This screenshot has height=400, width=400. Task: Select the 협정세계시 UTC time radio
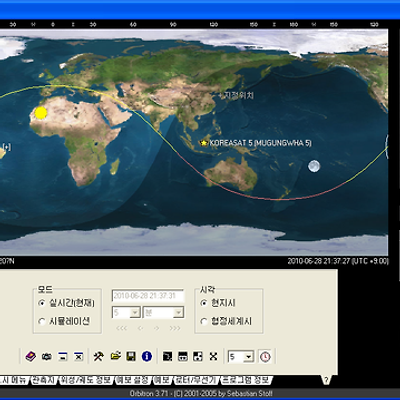pyautogui.click(x=204, y=321)
